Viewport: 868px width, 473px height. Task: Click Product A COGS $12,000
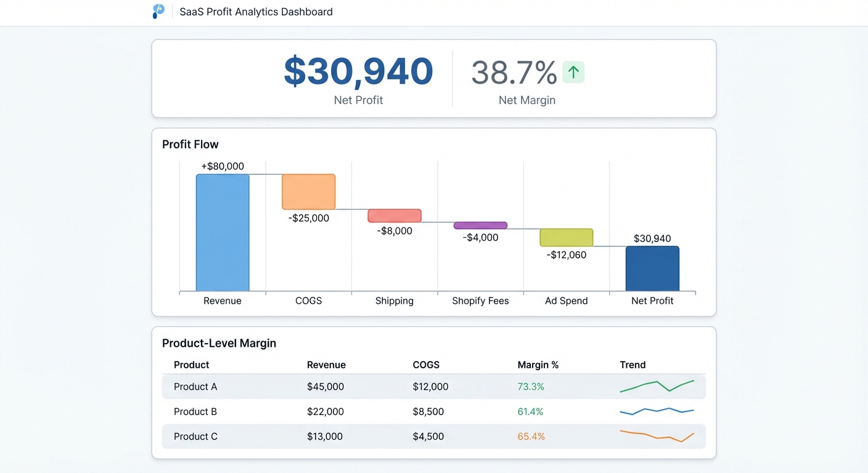431,387
